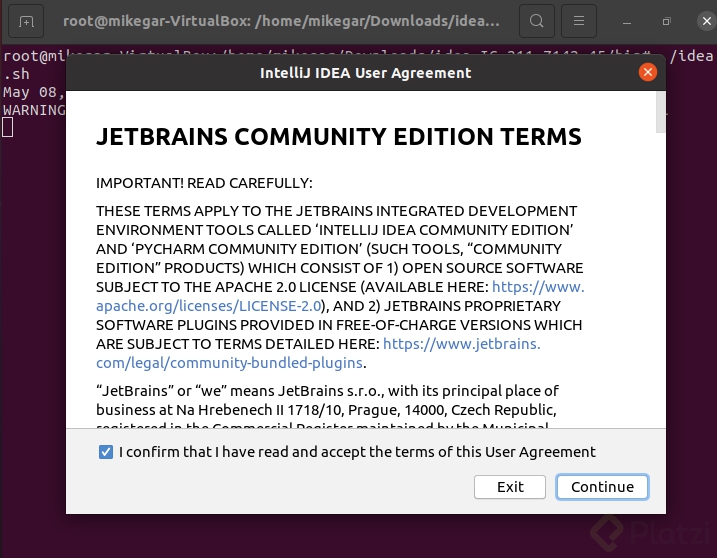Screen dimensions: 717x558
Task: Maximize the terminal window
Action: (x=667, y=21)
